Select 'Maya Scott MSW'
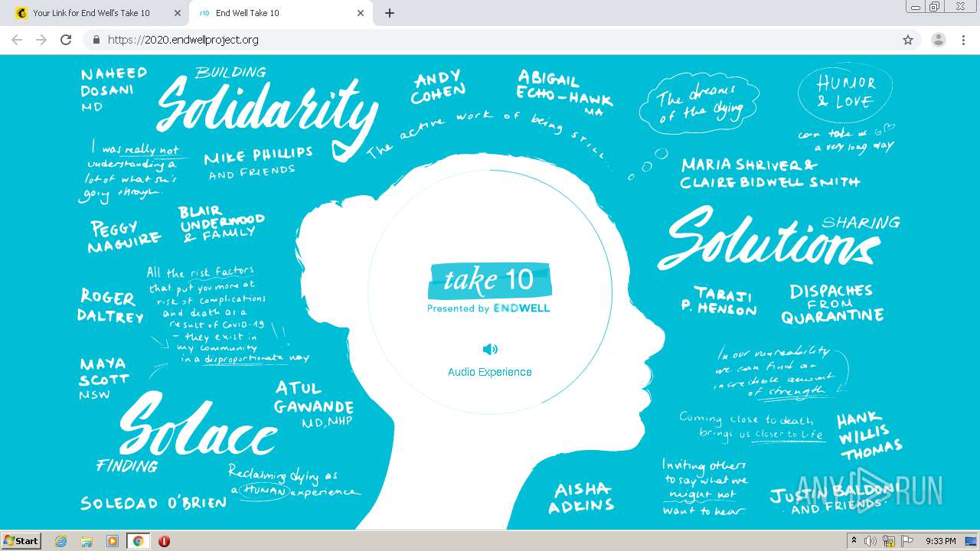Image resolution: width=980 pixels, height=551 pixels. click(104, 379)
